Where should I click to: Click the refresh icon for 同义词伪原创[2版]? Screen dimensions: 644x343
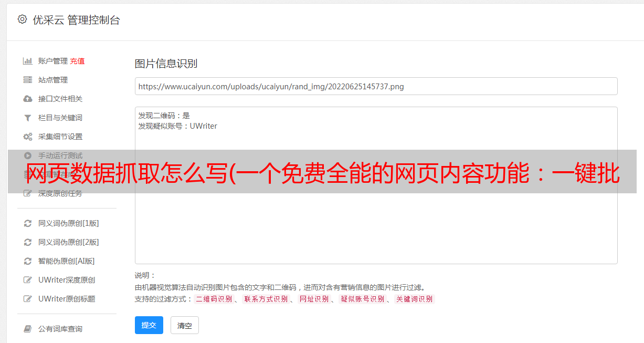(x=28, y=242)
